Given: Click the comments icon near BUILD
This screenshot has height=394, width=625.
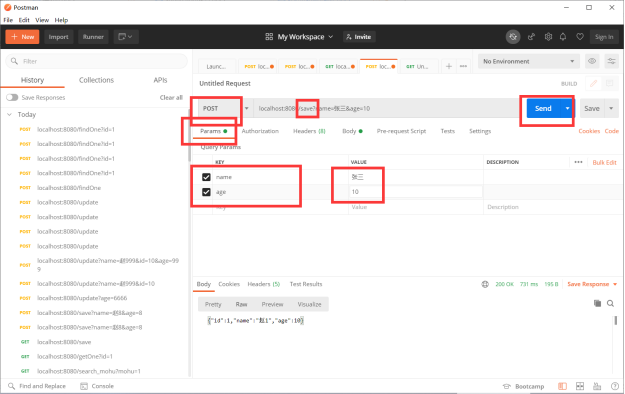Looking at the screenshot, I should click(609, 83).
